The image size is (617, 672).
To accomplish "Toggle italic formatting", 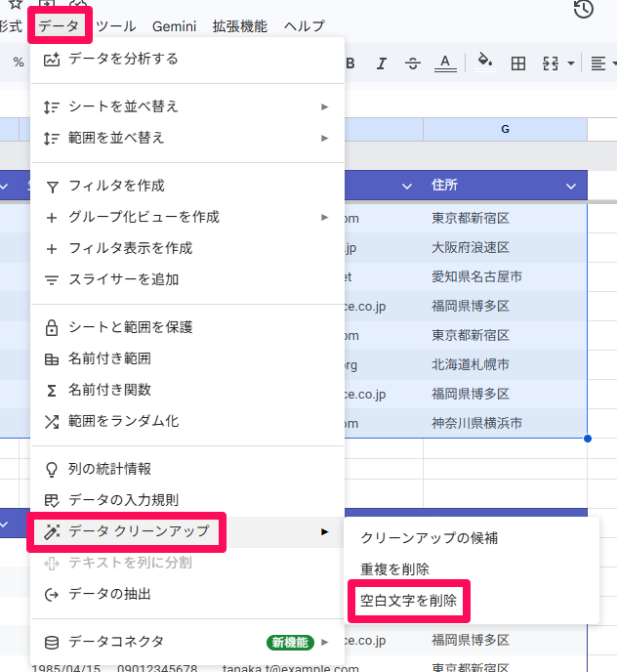I will [x=381, y=63].
